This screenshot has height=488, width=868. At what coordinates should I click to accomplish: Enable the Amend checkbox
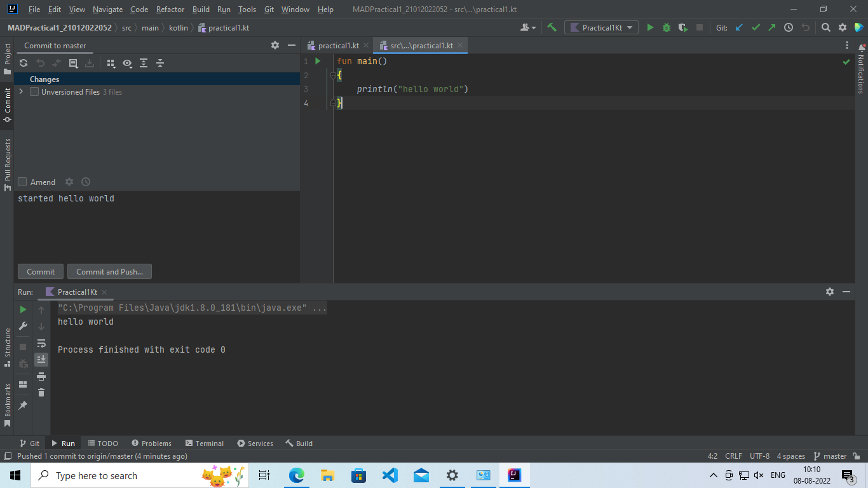tap(22, 182)
